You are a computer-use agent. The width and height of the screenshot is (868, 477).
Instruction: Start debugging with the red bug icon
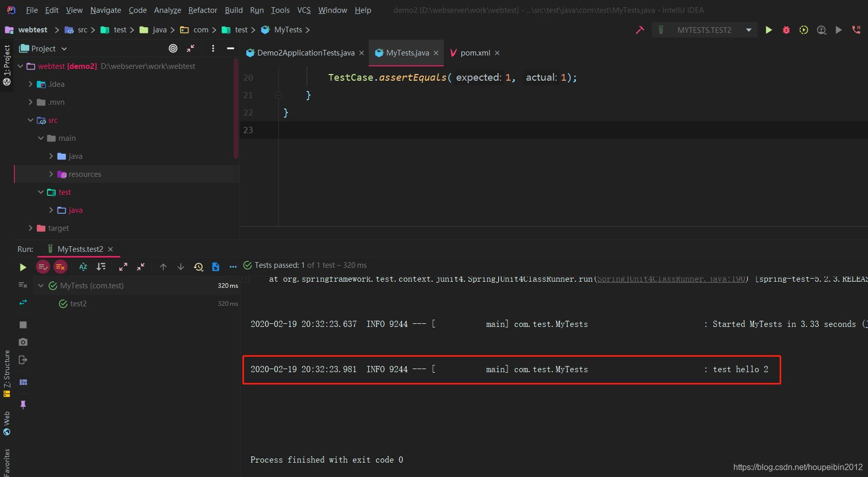point(786,30)
